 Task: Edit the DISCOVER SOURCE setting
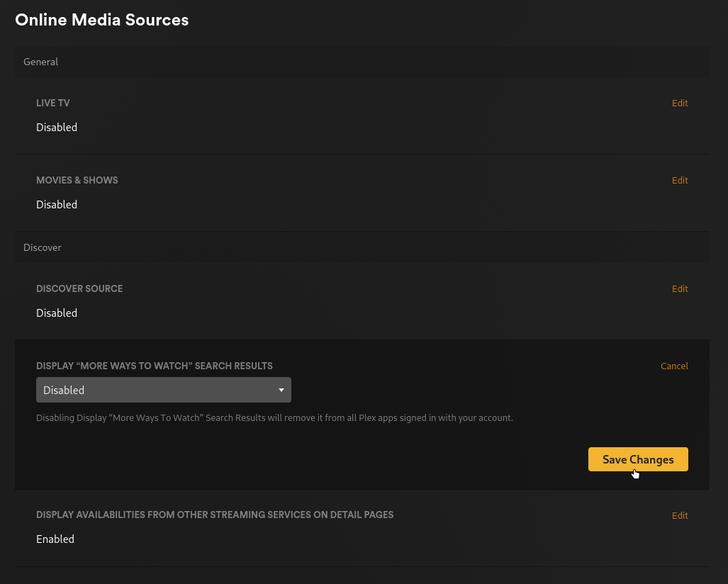679,288
